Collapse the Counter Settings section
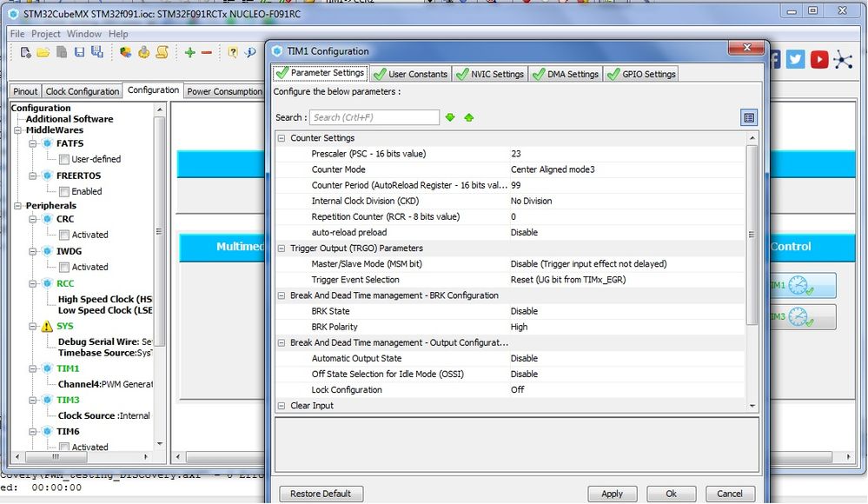868x504 pixels. [x=282, y=138]
